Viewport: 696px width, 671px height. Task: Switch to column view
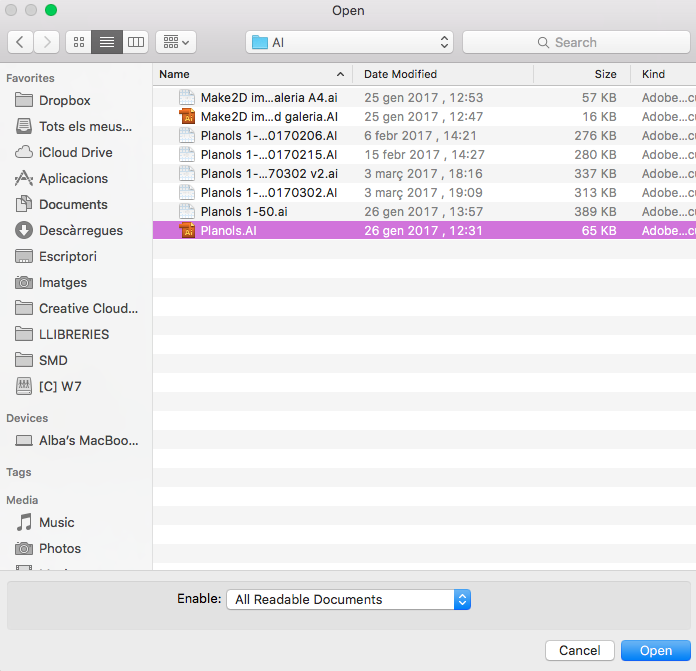tap(135, 42)
